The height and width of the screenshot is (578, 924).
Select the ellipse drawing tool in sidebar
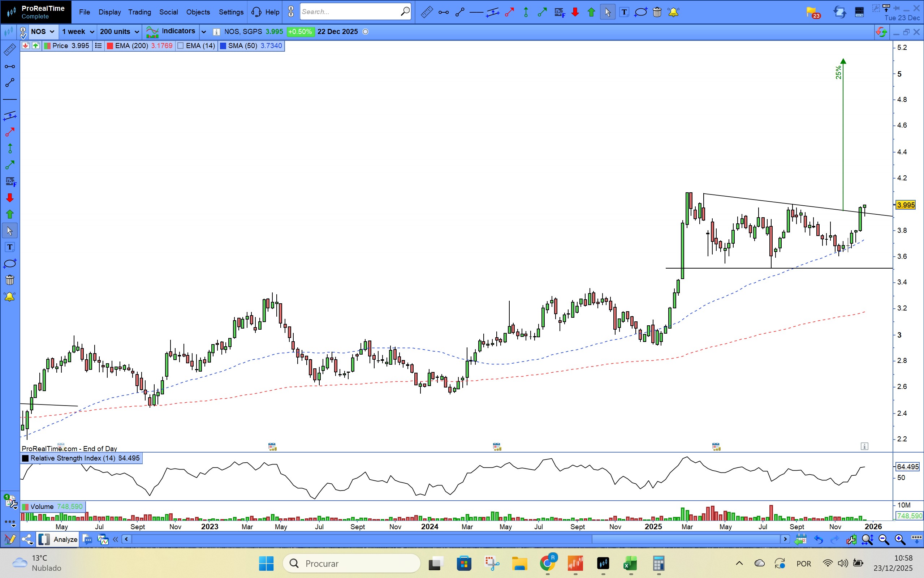(10, 264)
